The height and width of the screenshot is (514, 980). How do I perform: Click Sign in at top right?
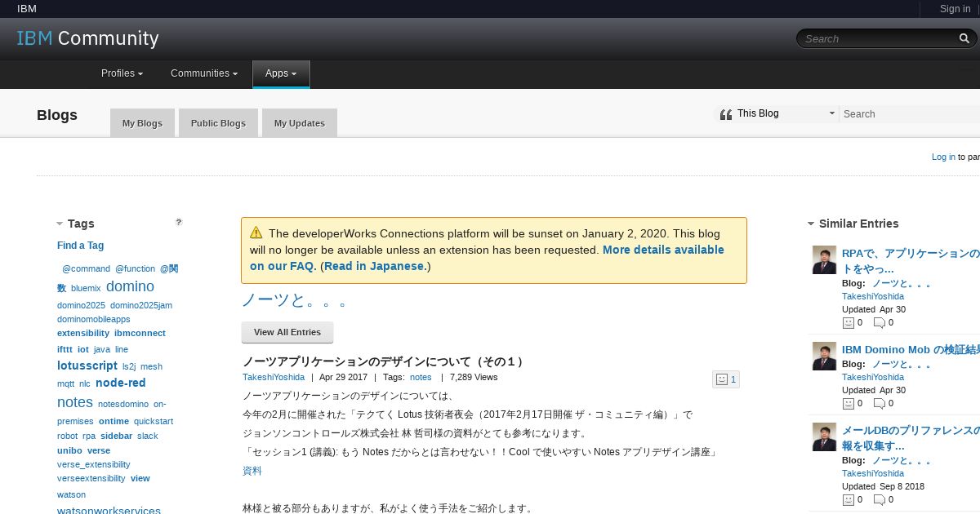(955, 9)
